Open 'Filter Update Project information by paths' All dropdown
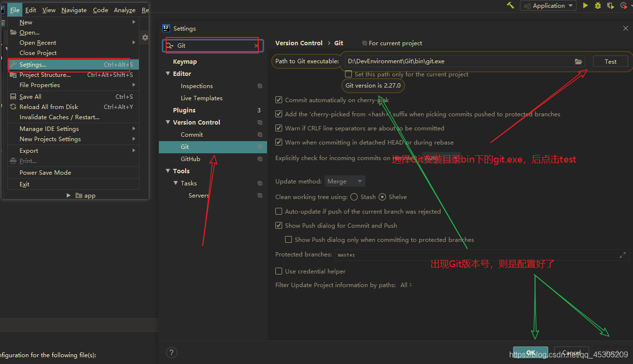 point(406,285)
